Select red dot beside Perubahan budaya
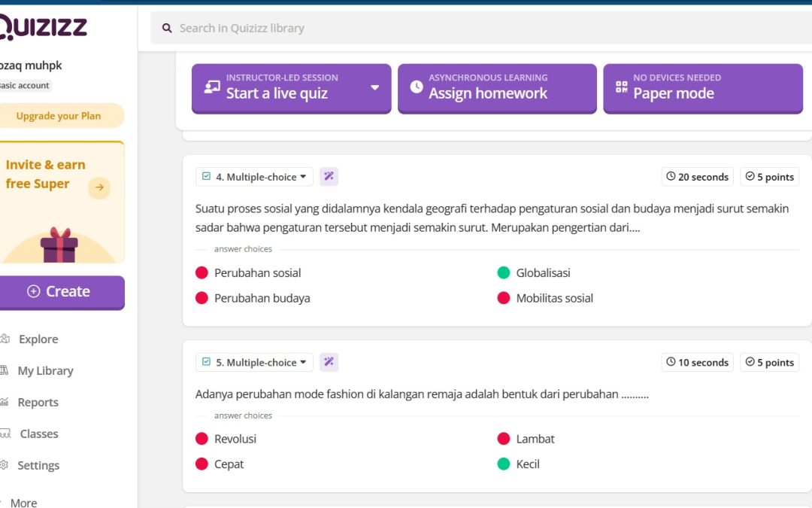This screenshot has width=812, height=508. point(202,298)
